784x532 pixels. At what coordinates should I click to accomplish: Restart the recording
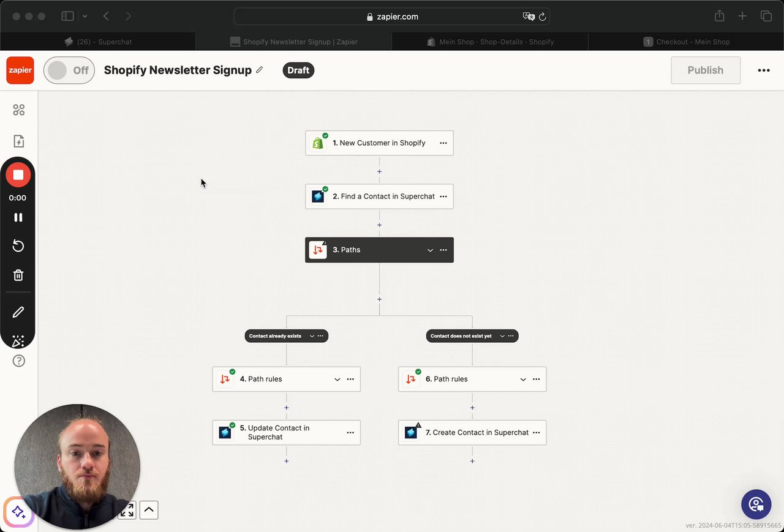[x=18, y=246]
